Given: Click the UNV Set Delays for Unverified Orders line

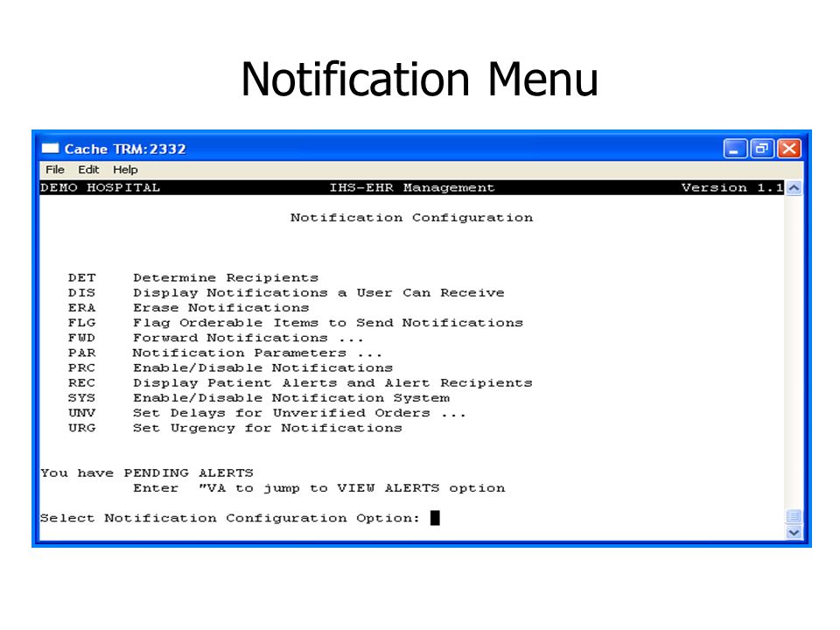Looking at the screenshot, I should click(x=267, y=412).
